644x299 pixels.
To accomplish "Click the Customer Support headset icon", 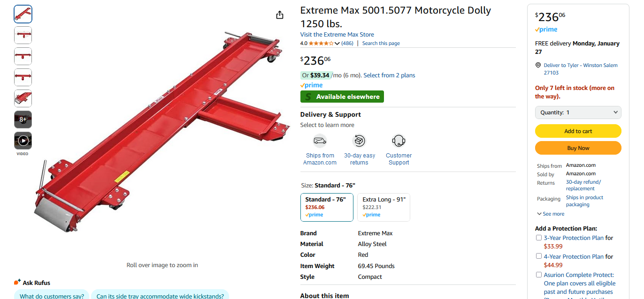I will (x=399, y=141).
